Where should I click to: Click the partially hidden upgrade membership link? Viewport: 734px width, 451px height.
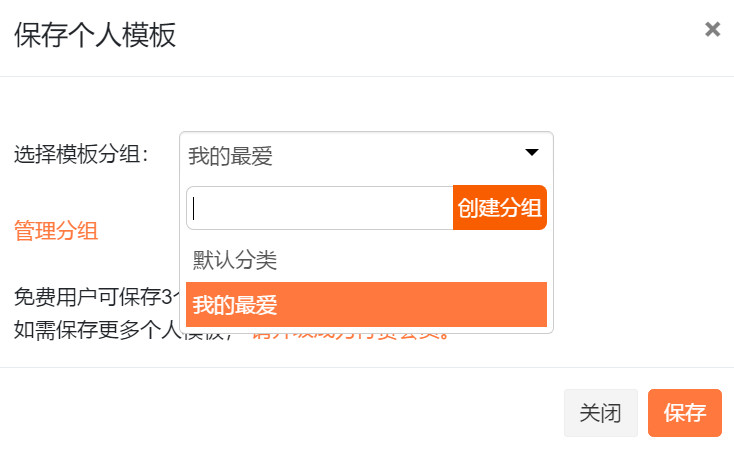[x=400, y=334]
